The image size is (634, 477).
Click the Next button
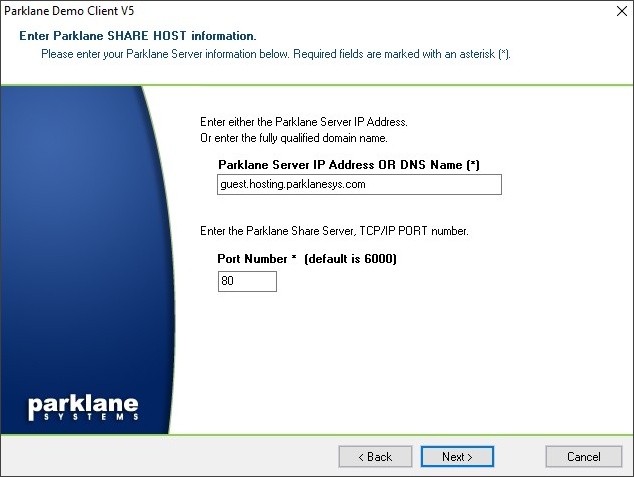click(x=457, y=456)
